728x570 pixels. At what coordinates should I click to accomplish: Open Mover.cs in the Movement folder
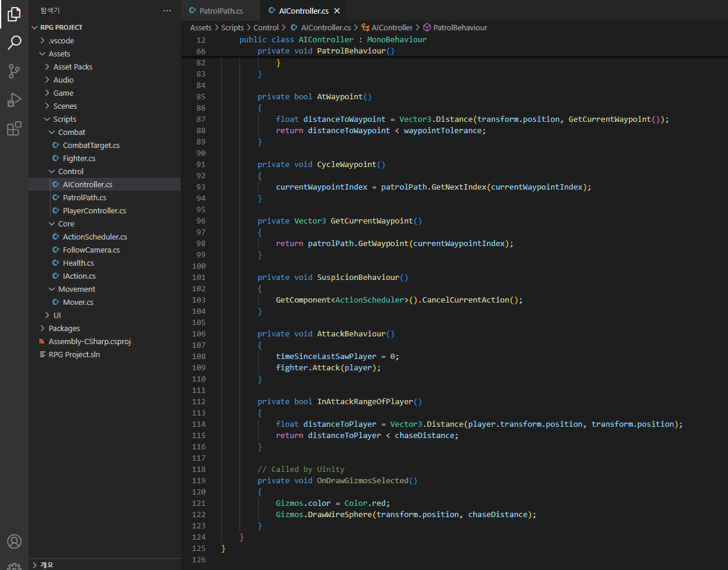pyautogui.click(x=78, y=302)
